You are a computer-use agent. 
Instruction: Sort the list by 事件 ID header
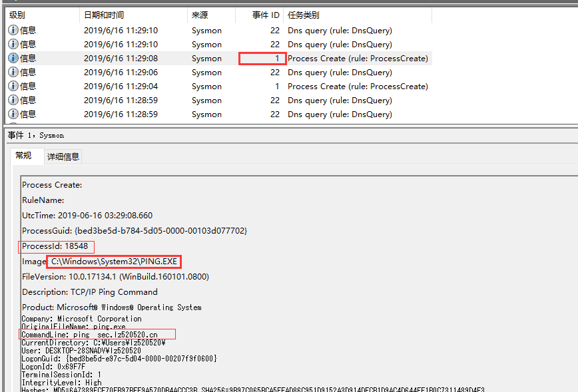pyautogui.click(x=265, y=15)
